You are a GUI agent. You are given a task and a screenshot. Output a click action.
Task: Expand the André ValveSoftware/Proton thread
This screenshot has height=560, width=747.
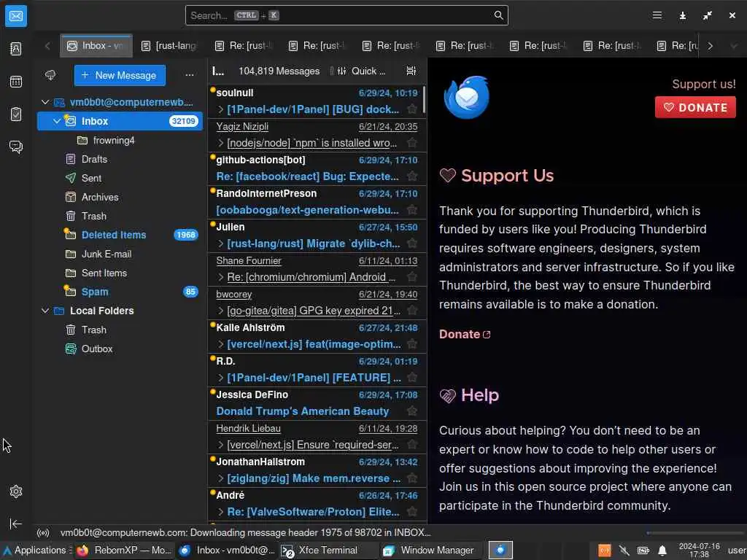point(220,512)
